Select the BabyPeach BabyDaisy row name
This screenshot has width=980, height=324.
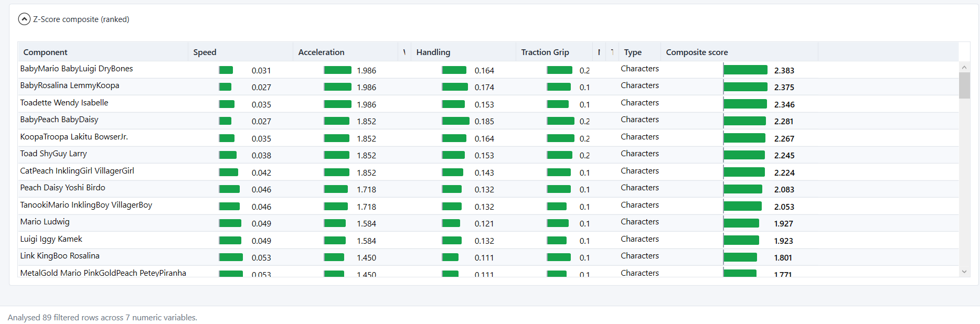pyautogui.click(x=59, y=120)
